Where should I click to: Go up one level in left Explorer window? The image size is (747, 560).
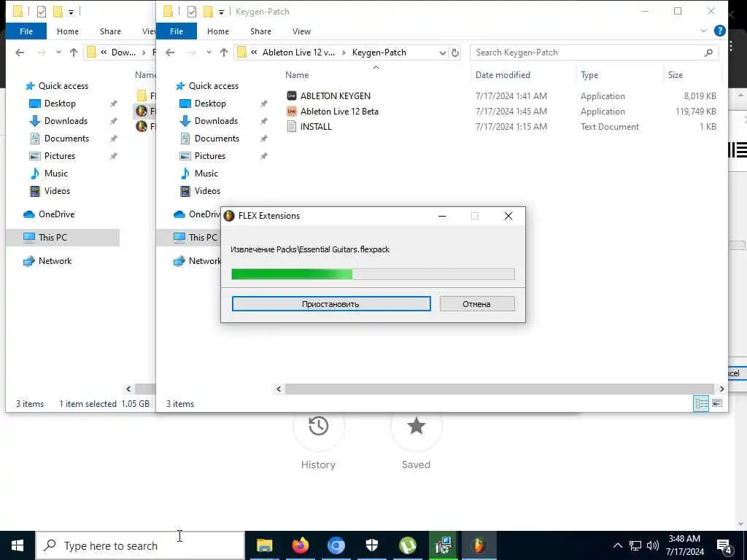tap(74, 52)
